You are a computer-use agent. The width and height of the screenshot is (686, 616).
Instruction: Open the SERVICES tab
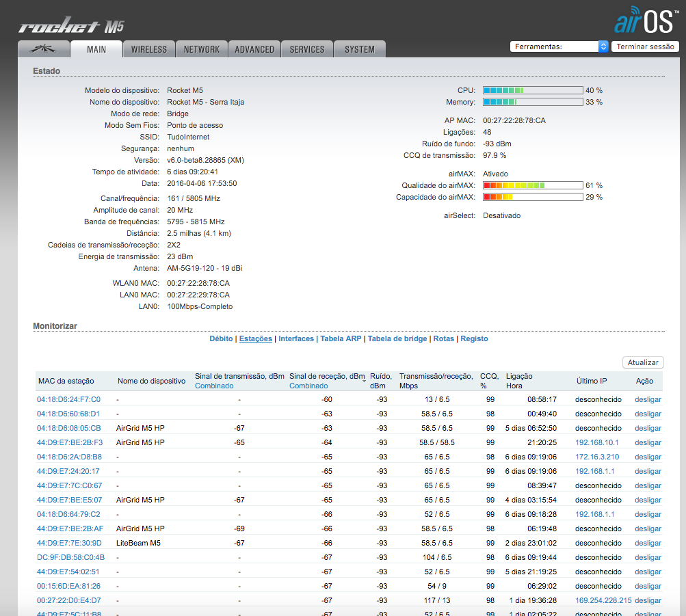click(x=307, y=49)
